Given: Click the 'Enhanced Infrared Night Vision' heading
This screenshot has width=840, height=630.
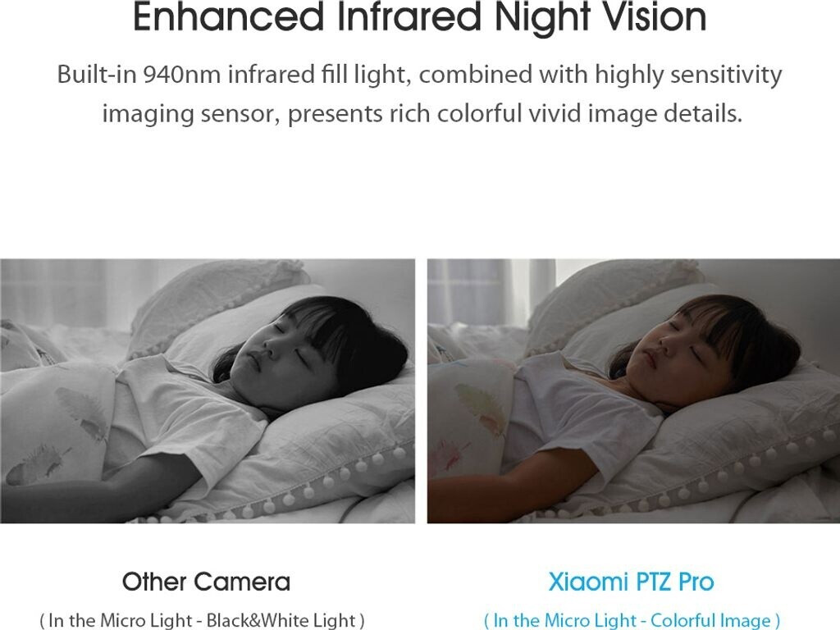Looking at the screenshot, I should point(419,17).
